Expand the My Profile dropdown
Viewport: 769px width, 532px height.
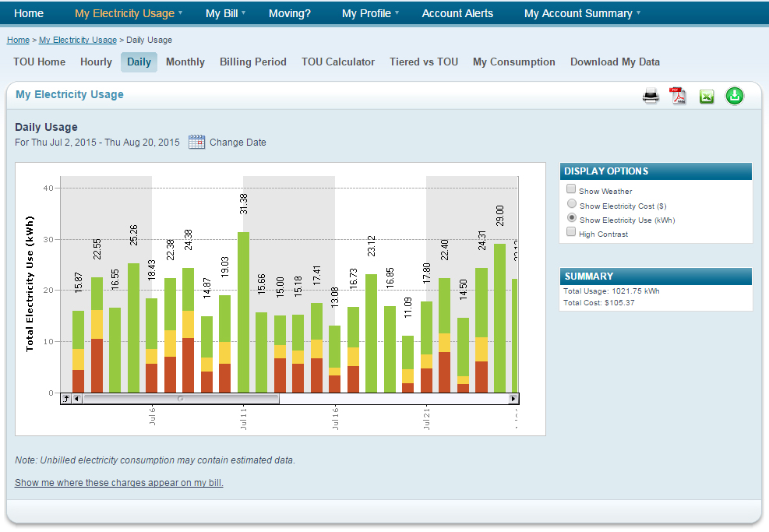[370, 13]
